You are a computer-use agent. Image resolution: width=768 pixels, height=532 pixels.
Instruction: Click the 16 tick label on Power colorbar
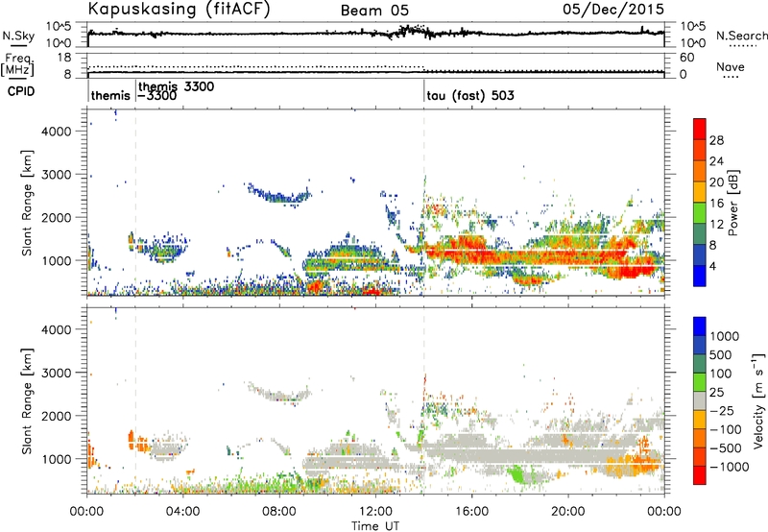pos(716,204)
